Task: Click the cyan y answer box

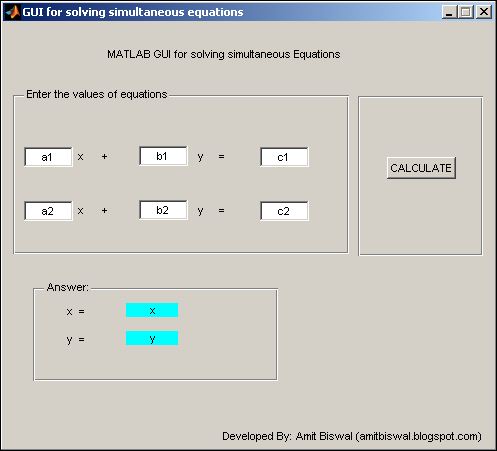Action: [152, 338]
